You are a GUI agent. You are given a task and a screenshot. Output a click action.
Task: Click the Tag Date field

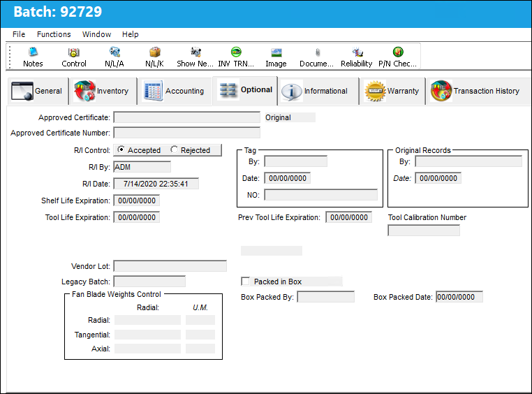pyautogui.click(x=288, y=178)
